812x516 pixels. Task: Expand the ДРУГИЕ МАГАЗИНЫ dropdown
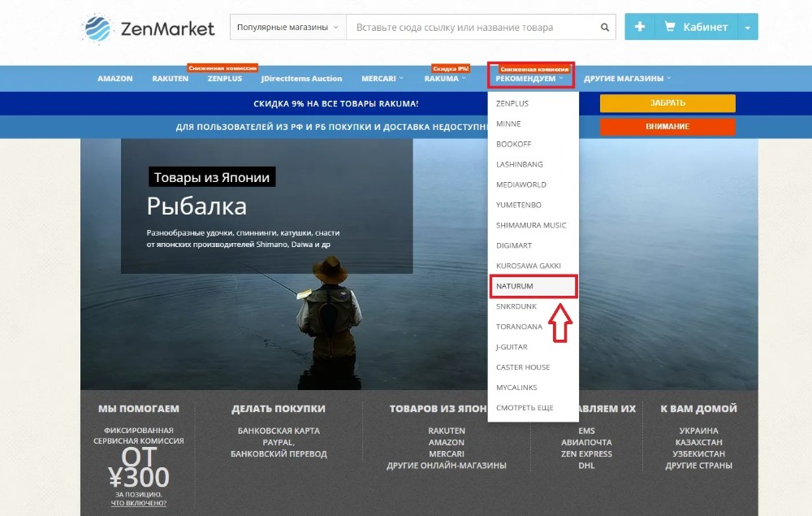click(x=627, y=79)
